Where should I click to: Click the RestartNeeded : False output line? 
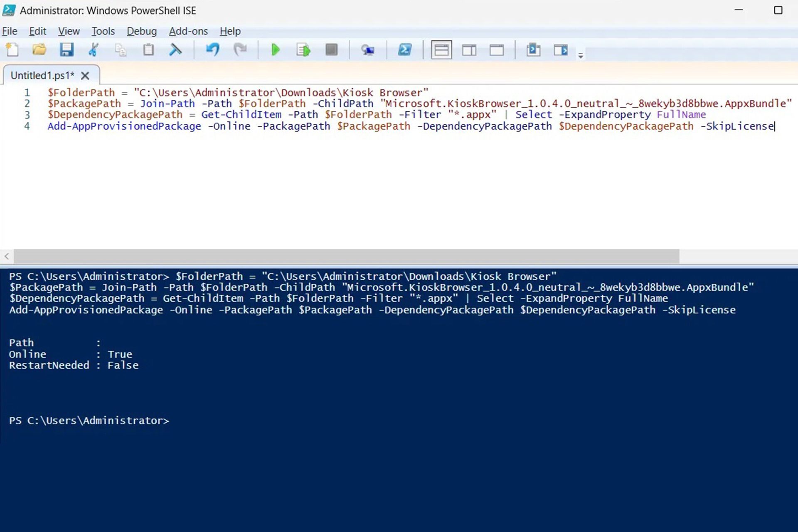74,365
